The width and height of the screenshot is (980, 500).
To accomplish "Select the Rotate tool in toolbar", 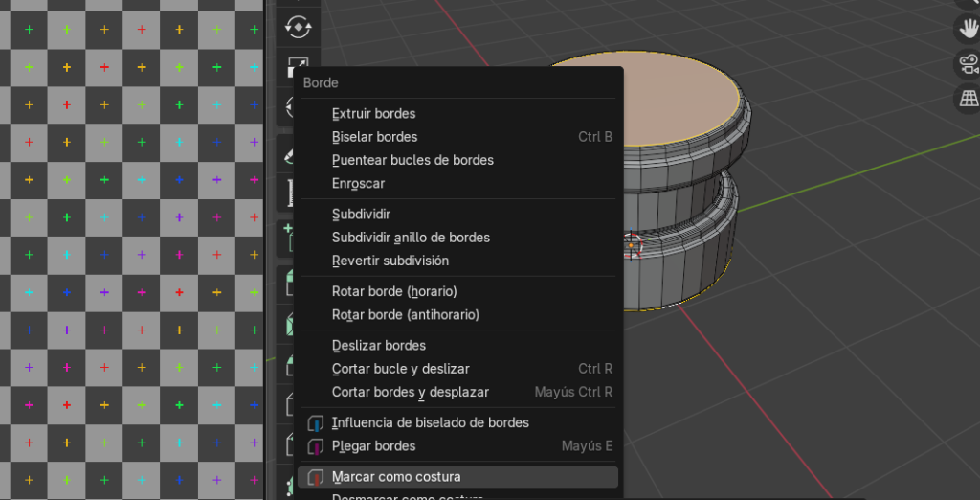I will 299,27.
